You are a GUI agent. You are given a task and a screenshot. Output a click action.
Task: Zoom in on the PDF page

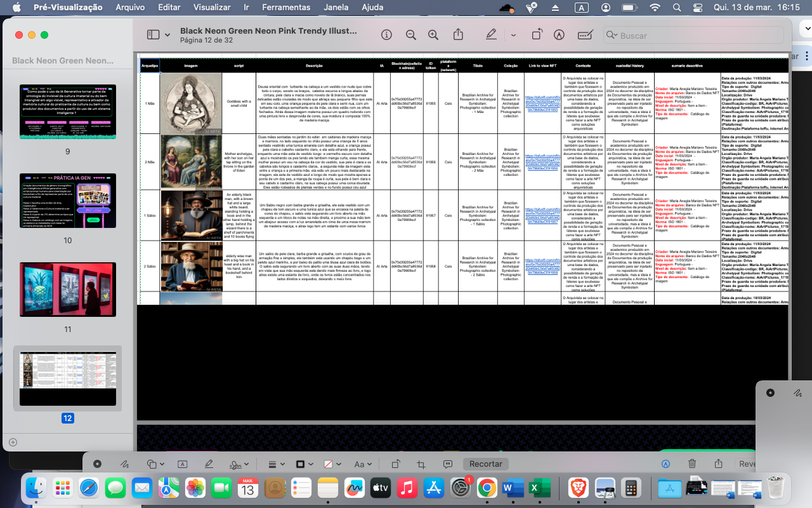tap(433, 35)
